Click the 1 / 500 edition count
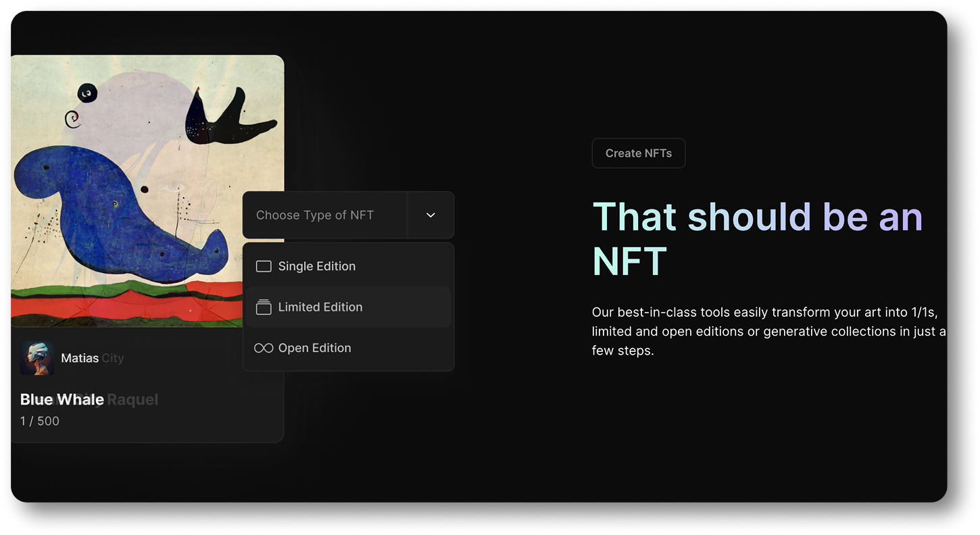The width and height of the screenshot is (980, 535). (40, 421)
